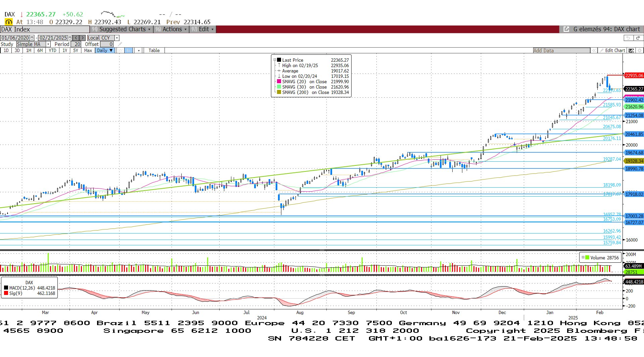Shift date range forward with right arrow

click(x=82, y=38)
